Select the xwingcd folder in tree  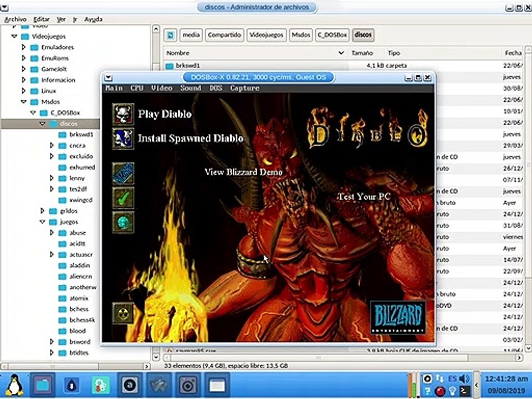81,200
